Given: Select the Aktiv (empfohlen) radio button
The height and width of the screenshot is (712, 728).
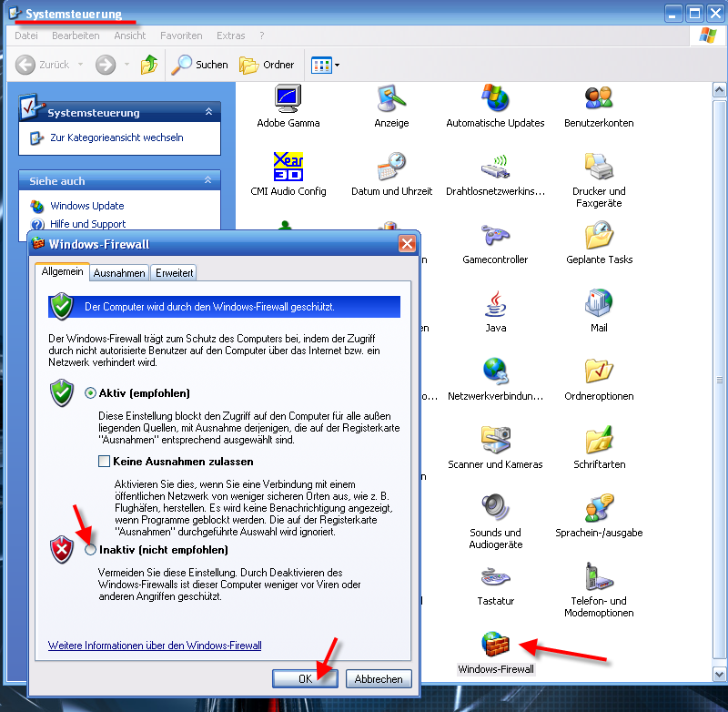Looking at the screenshot, I should [90, 393].
